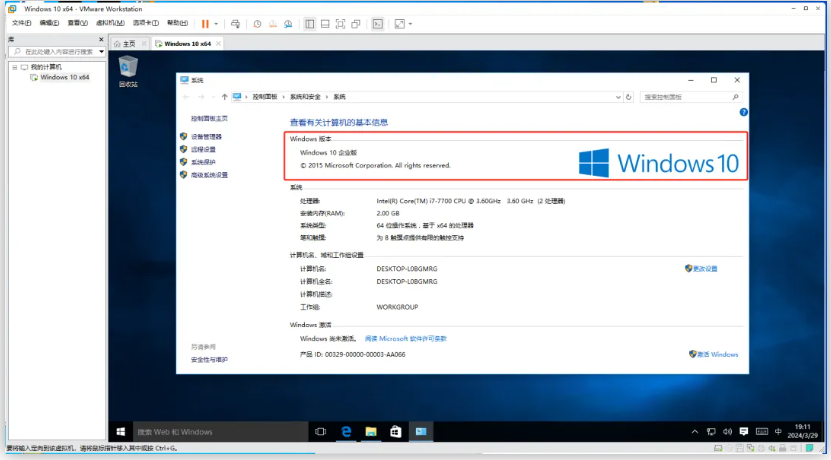The width and height of the screenshot is (831, 460).
Task: Open File Explorer from guest taskbar
Action: [371, 431]
